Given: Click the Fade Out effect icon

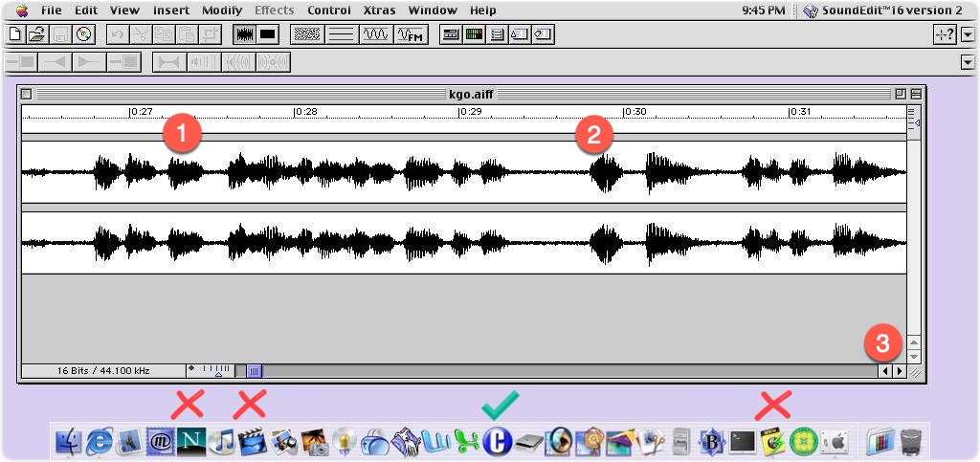Looking at the screenshot, I should point(89,62).
